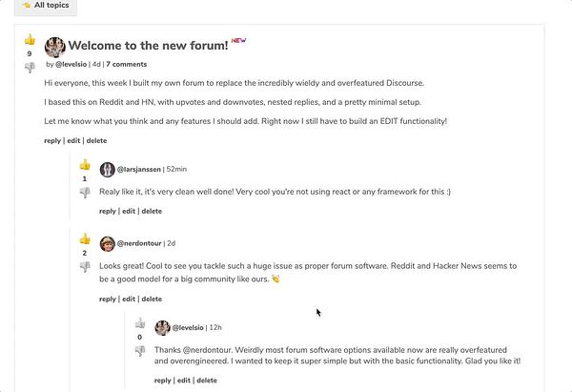This screenshot has width=572, height=392.
Task: Downvote @levelsio's 12h reply
Action: pos(140,351)
